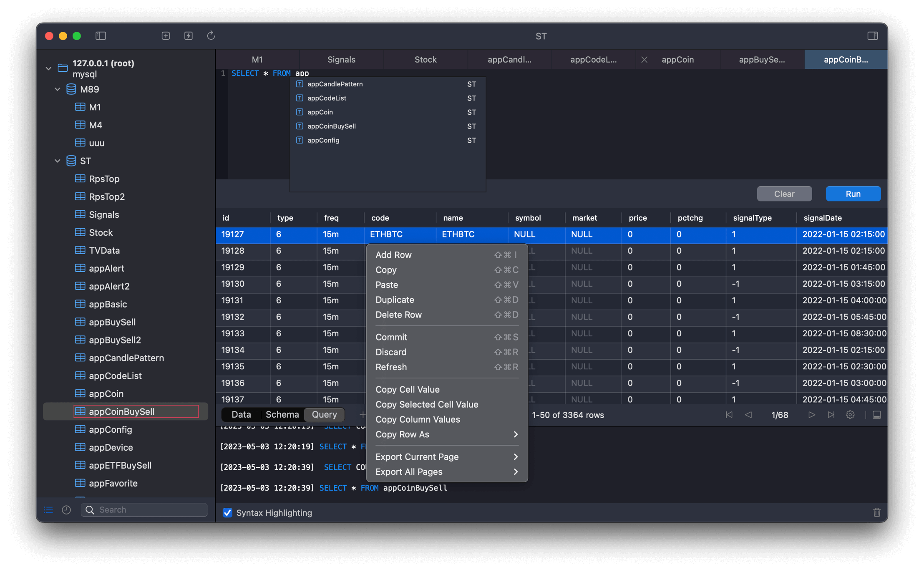Click the Clear button
The image size is (924, 570).
tap(784, 194)
